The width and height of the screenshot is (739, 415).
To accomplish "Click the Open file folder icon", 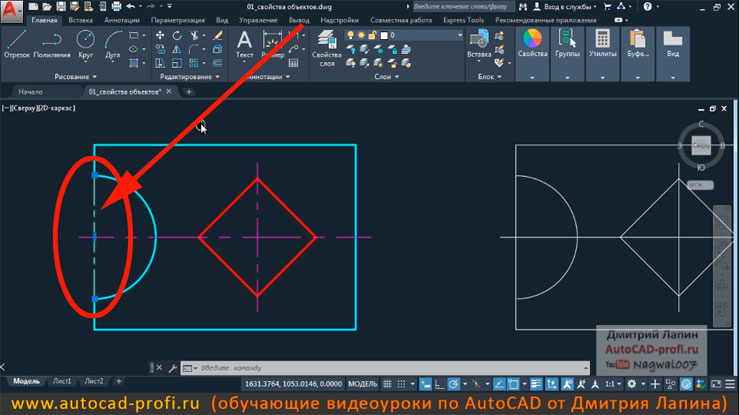I will tap(47, 7).
